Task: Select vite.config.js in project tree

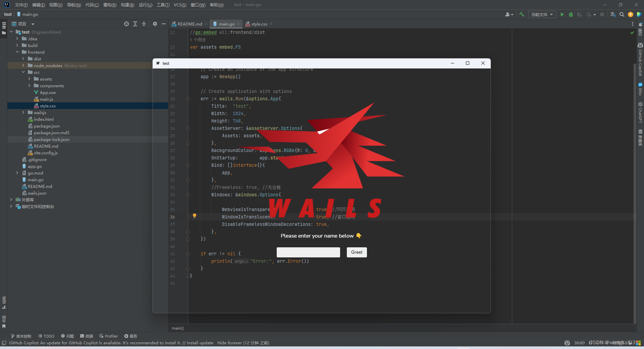Action: coord(46,153)
